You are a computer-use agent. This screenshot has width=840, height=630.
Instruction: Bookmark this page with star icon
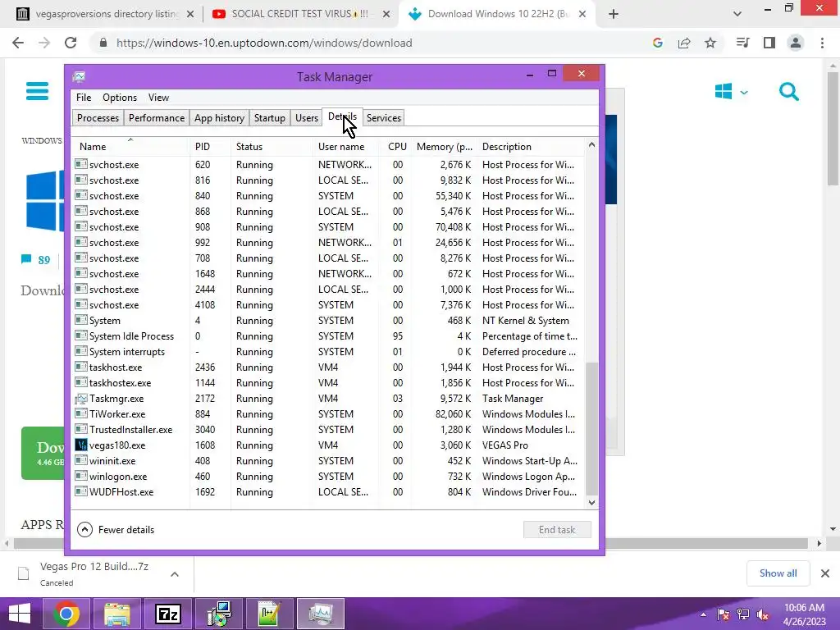point(710,43)
